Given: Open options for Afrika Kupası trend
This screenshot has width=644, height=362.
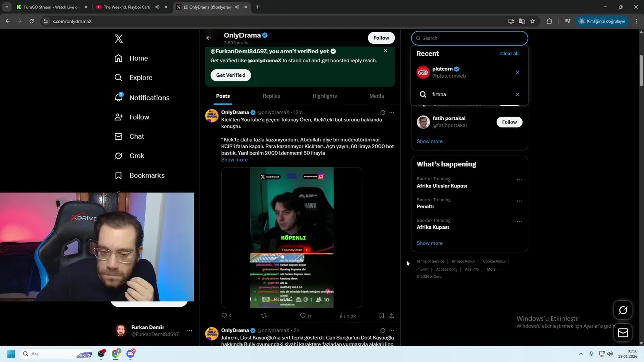Looking at the screenshot, I should 519,222.
